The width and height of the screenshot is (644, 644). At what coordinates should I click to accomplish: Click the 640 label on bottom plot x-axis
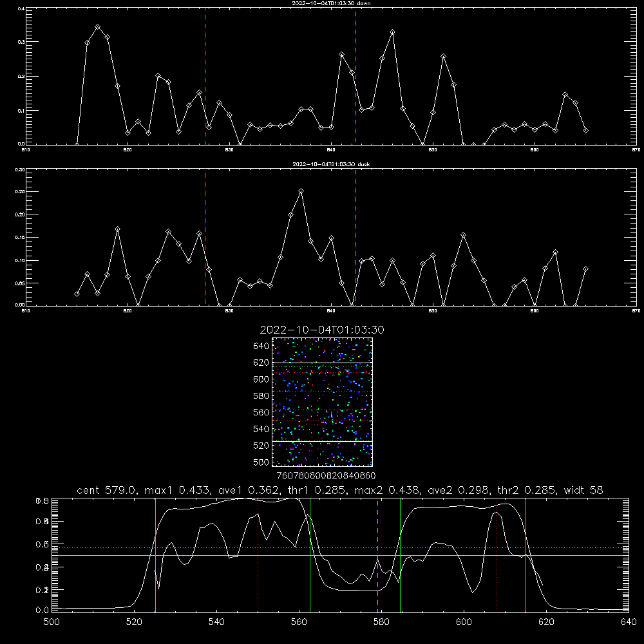(x=629, y=622)
